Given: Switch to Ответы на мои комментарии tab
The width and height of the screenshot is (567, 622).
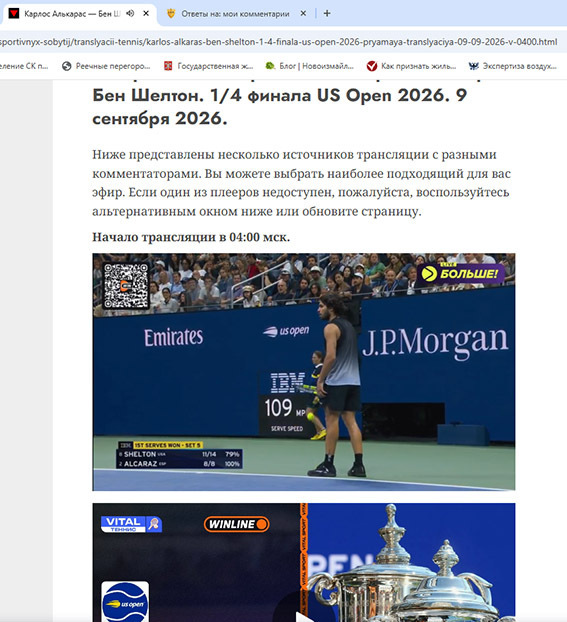Looking at the screenshot, I should coord(231,14).
